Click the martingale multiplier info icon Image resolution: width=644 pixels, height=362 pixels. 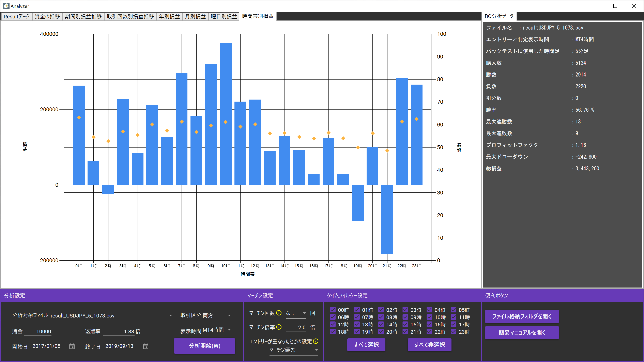279,327
